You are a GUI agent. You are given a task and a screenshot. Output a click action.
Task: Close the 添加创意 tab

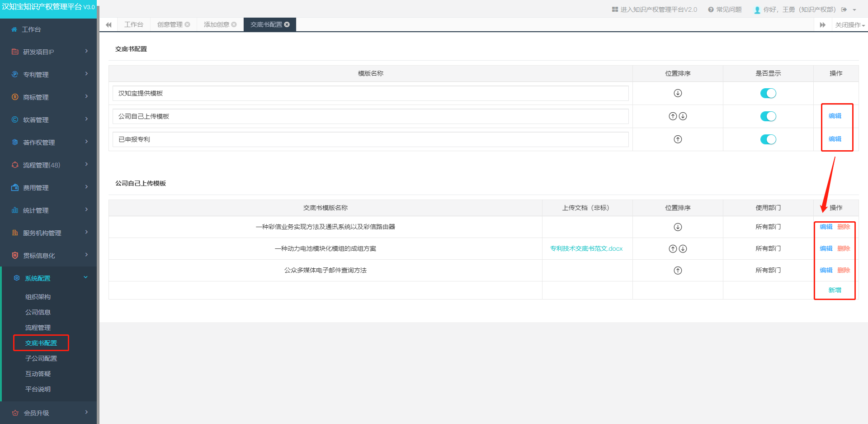pos(234,24)
